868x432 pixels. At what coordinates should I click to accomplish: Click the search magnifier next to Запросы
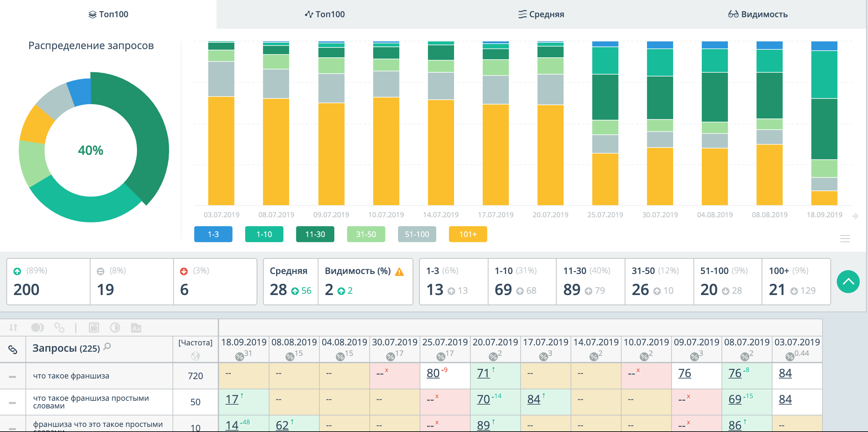pos(107,346)
